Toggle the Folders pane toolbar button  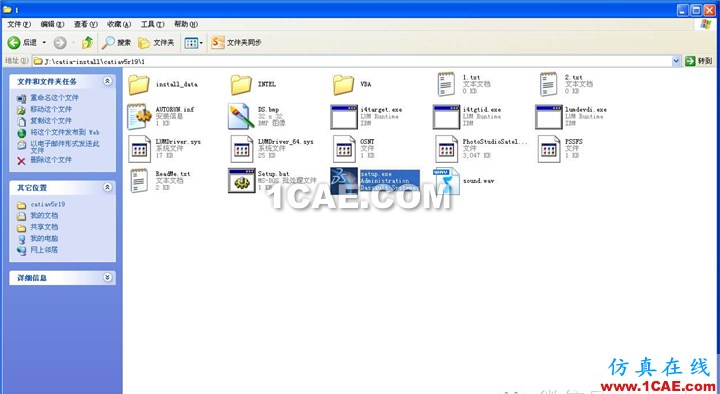(x=157, y=43)
